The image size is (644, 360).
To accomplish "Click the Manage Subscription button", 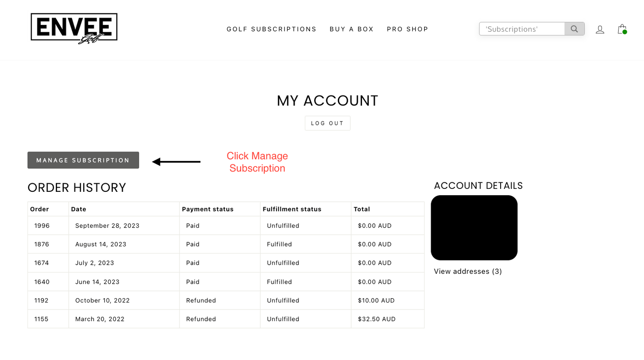I will [83, 160].
